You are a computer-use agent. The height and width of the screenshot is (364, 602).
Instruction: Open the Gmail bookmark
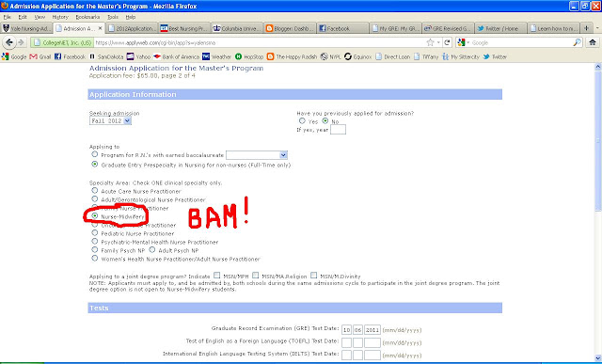pyautogui.click(x=40, y=56)
